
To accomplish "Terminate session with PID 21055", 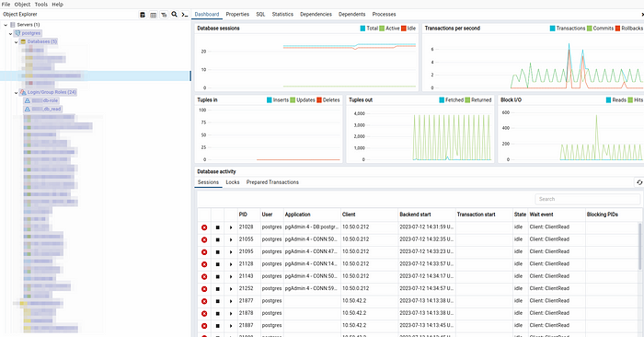I will pyautogui.click(x=204, y=239).
